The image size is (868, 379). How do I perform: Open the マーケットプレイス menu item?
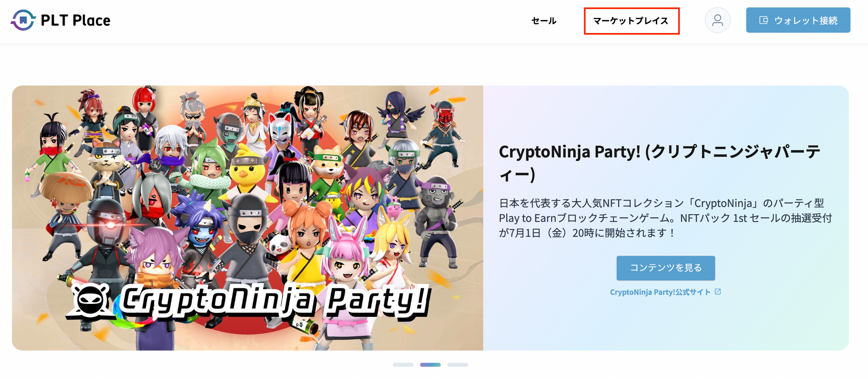click(631, 20)
